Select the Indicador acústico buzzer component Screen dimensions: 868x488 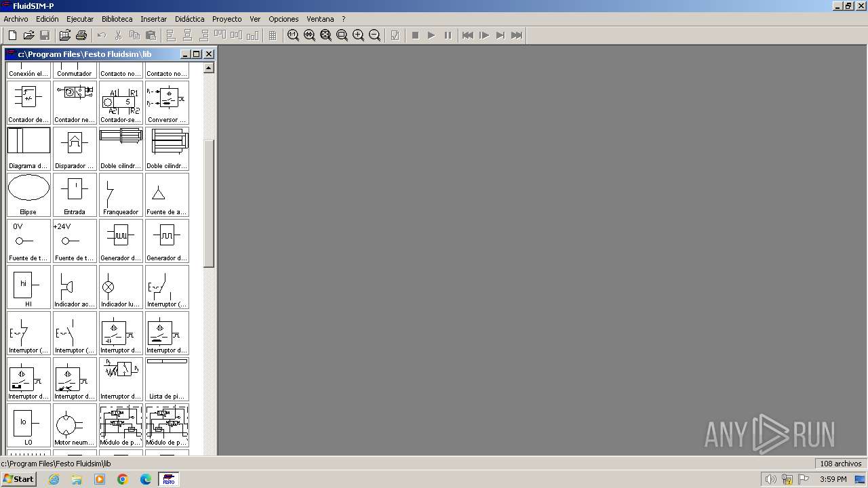coord(75,287)
